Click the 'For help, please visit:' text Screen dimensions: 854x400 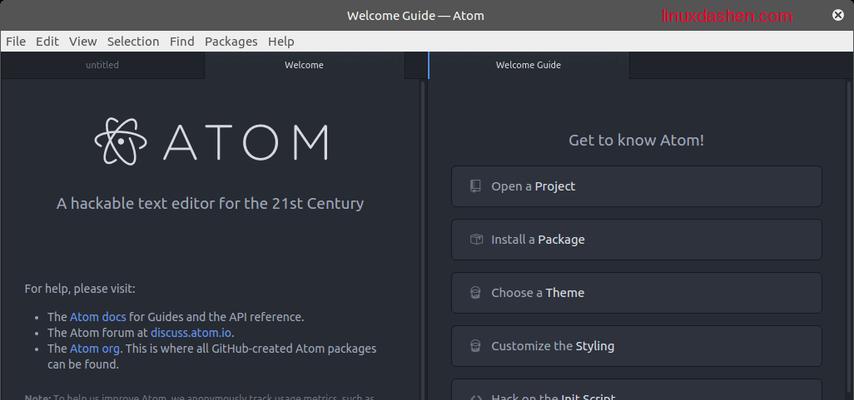80,289
